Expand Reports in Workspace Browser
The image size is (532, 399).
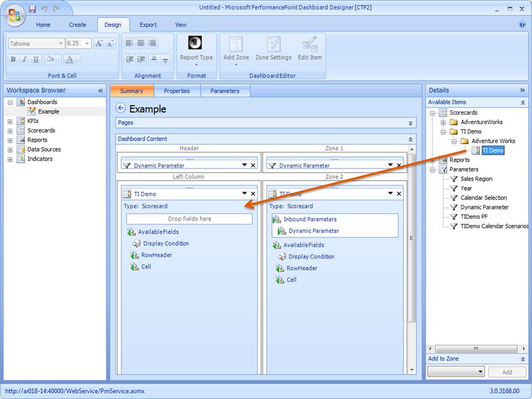[10, 140]
